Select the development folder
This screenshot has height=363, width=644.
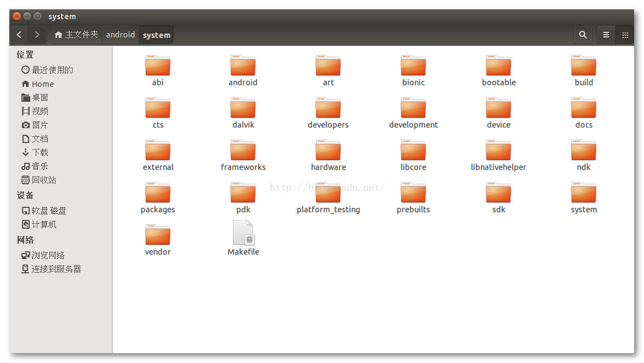(413, 113)
